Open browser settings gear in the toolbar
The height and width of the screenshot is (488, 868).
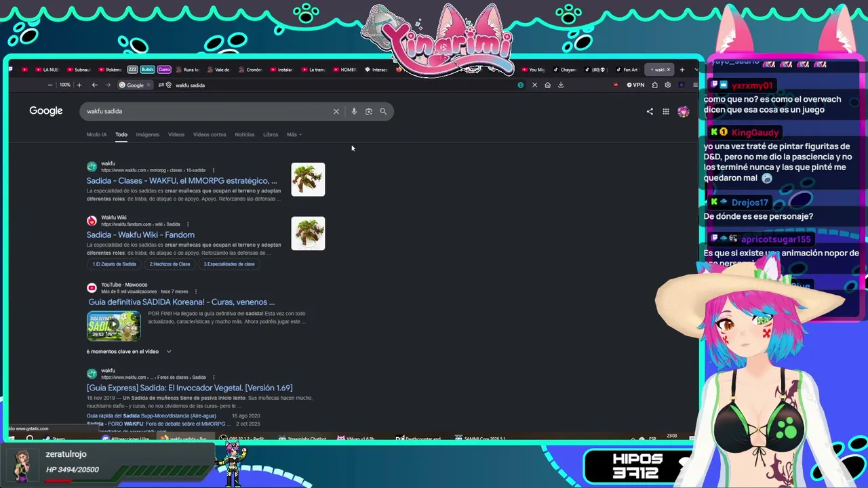tap(668, 85)
